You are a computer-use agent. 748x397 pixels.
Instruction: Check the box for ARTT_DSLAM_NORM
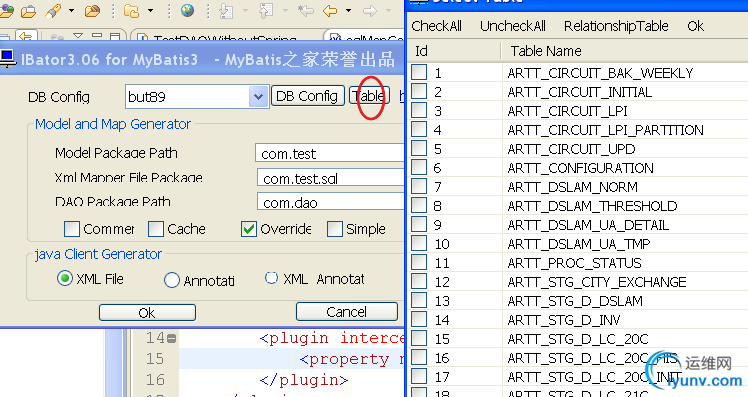pyautogui.click(x=419, y=187)
